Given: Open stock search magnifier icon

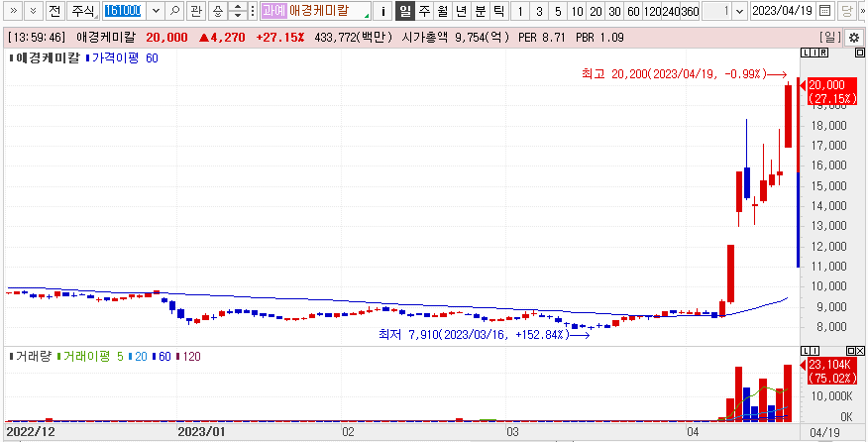Looking at the screenshot, I should [174, 11].
